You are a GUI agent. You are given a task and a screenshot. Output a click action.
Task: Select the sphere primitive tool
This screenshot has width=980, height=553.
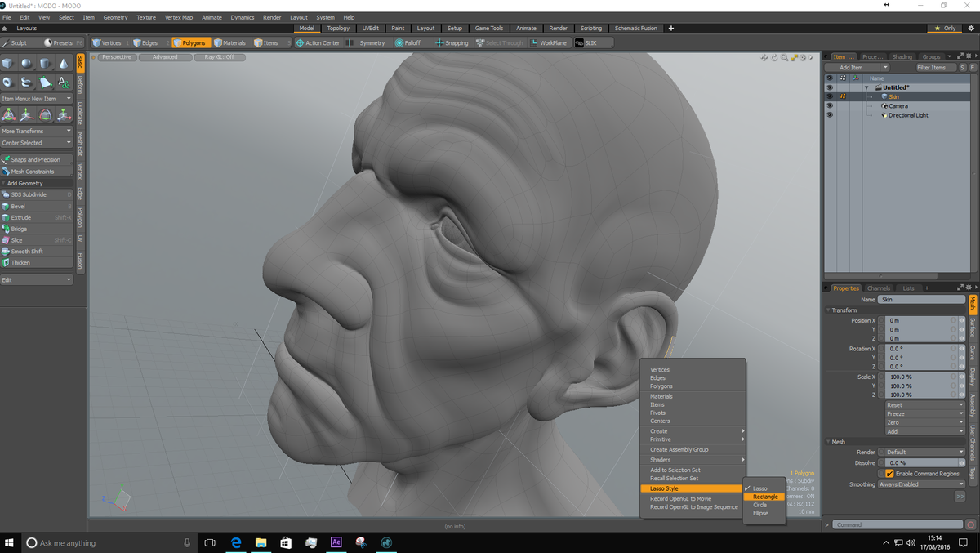(x=25, y=63)
